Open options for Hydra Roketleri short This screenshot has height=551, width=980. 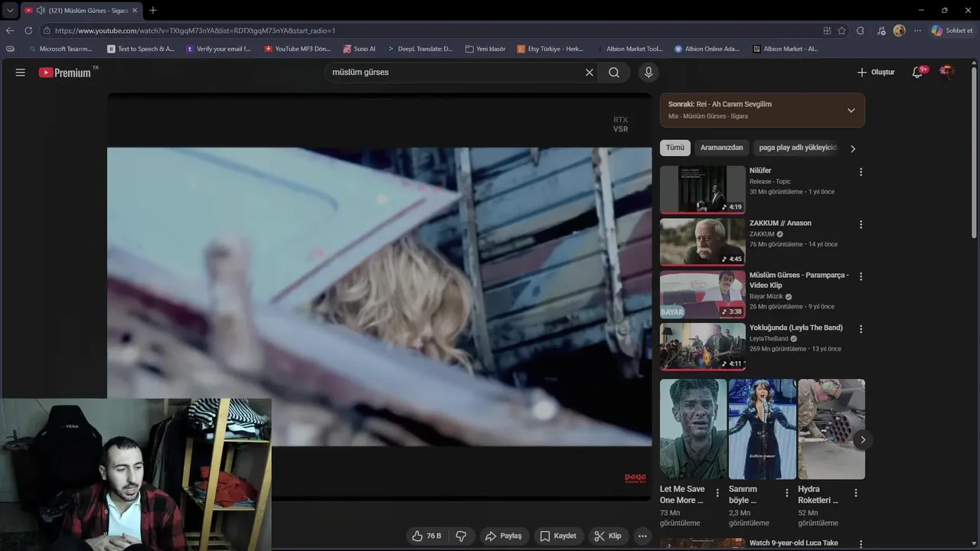[856, 493]
